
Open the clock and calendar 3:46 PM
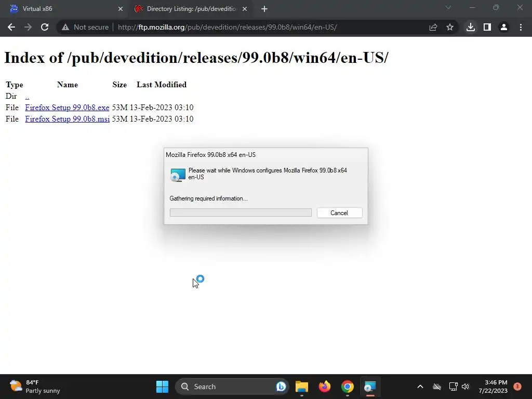point(493,387)
